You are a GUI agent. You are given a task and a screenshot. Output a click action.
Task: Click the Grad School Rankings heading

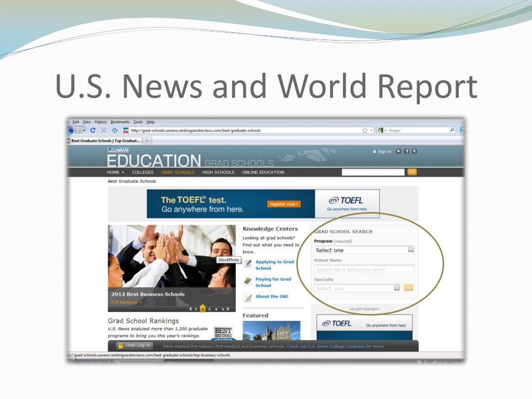[x=143, y=321]
